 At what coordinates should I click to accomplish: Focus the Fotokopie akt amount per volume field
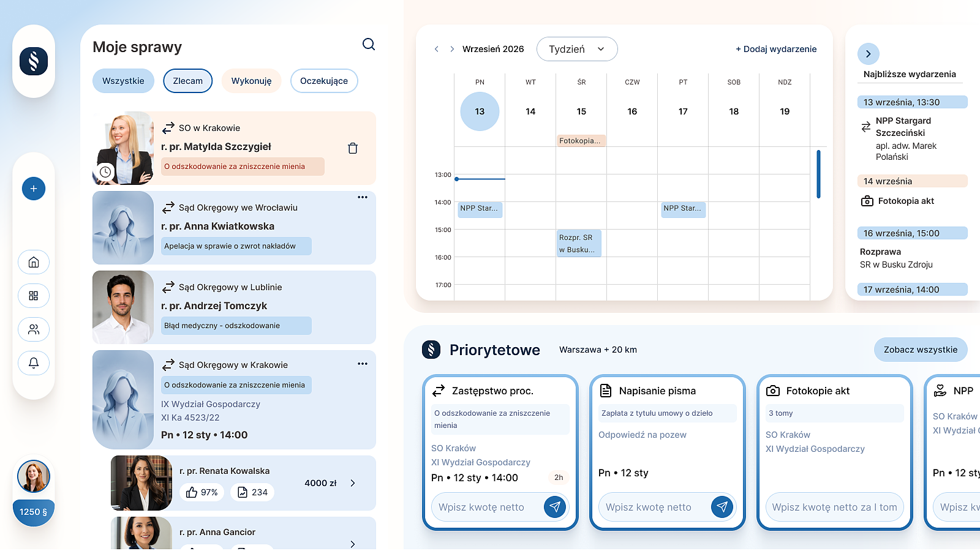point(835,507)
